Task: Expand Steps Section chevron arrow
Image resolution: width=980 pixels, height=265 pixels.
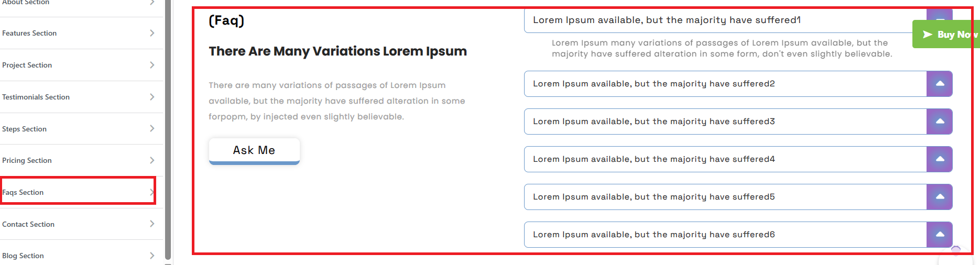Action: [152, 128]
